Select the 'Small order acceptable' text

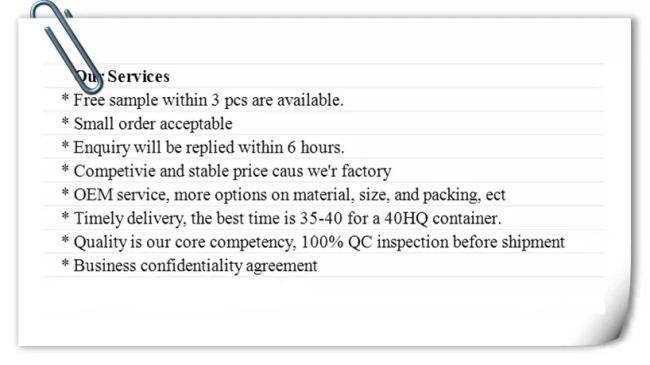point(153,124)
